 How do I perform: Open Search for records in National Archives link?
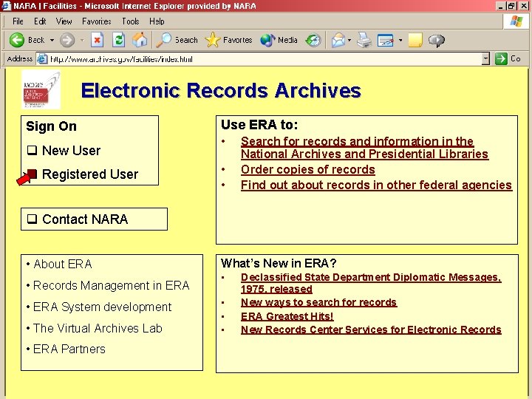coord(364,148)
